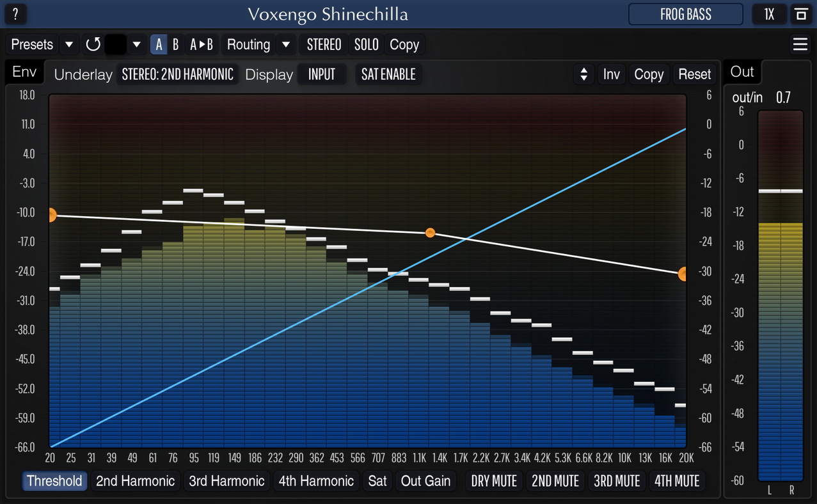Select the Out Gain tab
This screenshot has width=817, height=504.
coord(425,481)
